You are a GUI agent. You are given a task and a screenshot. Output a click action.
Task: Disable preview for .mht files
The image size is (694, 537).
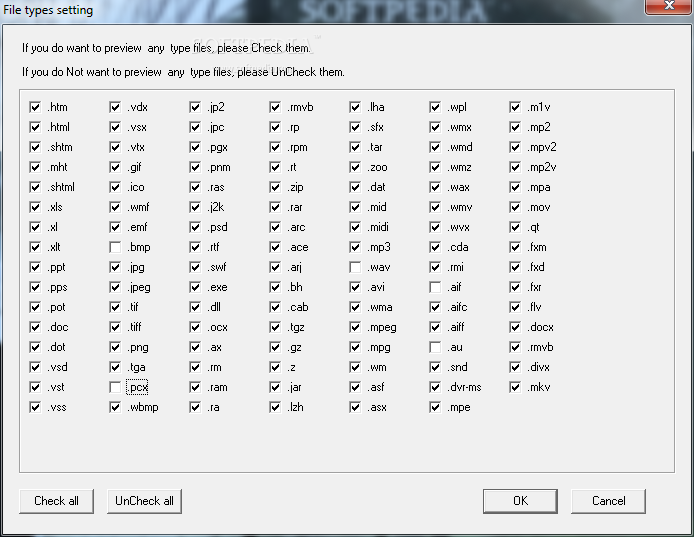click(x=35, y=167)
